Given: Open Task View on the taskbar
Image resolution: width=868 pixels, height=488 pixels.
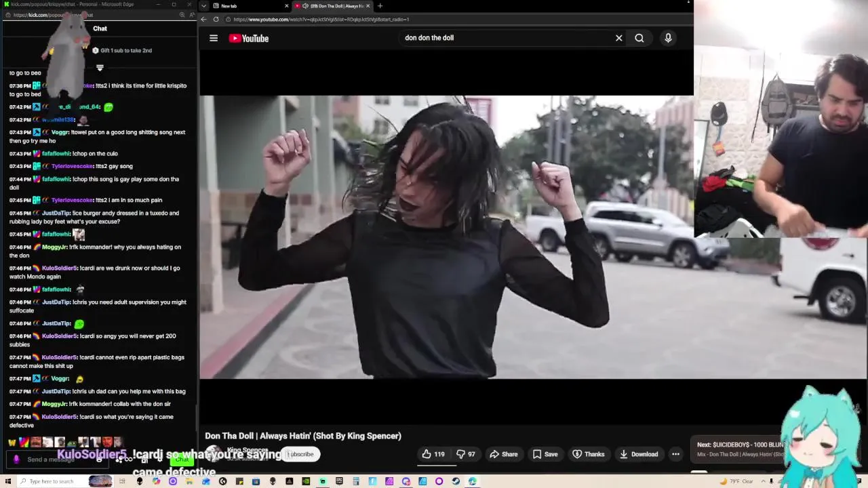Looking at the screenshot, I should click(123, 481).
